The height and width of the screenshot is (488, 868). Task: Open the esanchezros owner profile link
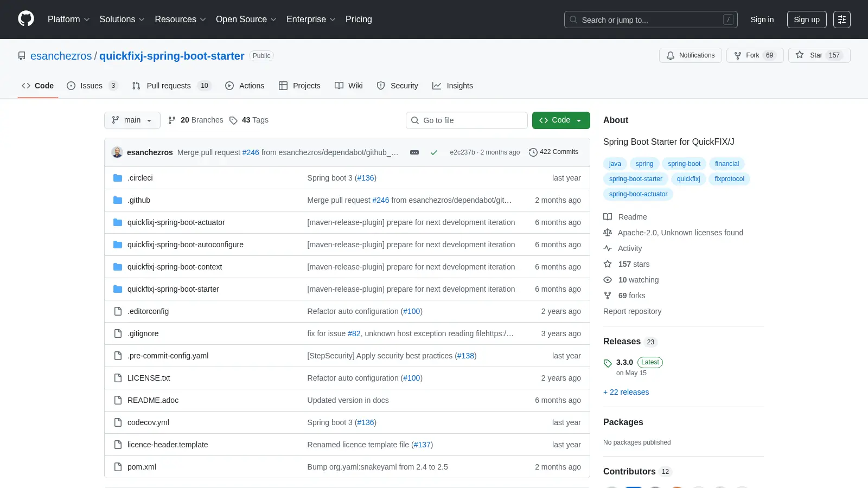[x=61, y=56]
